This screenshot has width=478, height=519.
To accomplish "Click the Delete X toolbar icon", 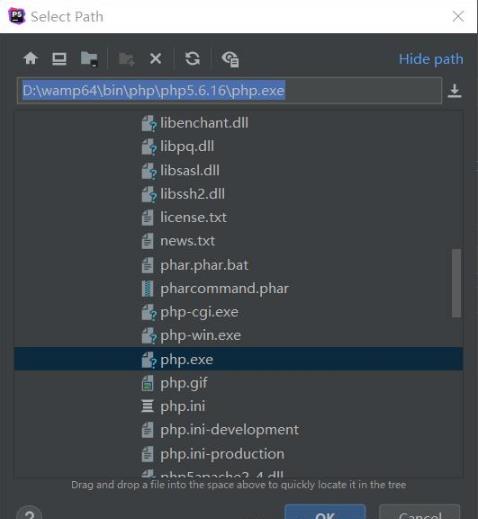I will tap(156, 59).
